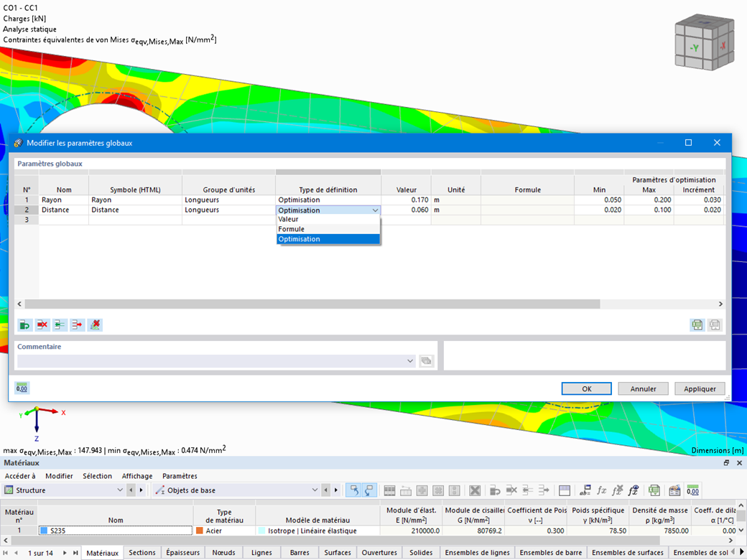Click the Rayon value cell 0.170
This screenshot has width=747, height=560.
(x=406, y=200)
